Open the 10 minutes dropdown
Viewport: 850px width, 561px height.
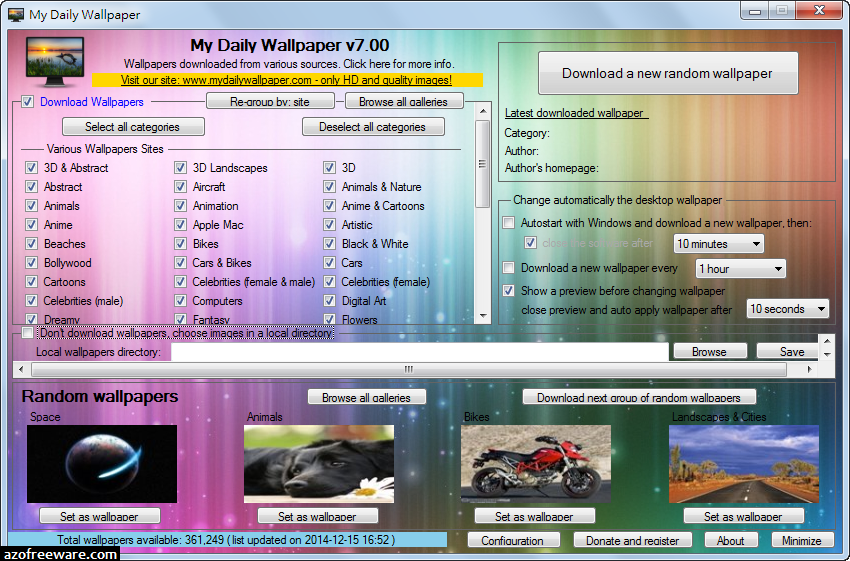point(718,244)
